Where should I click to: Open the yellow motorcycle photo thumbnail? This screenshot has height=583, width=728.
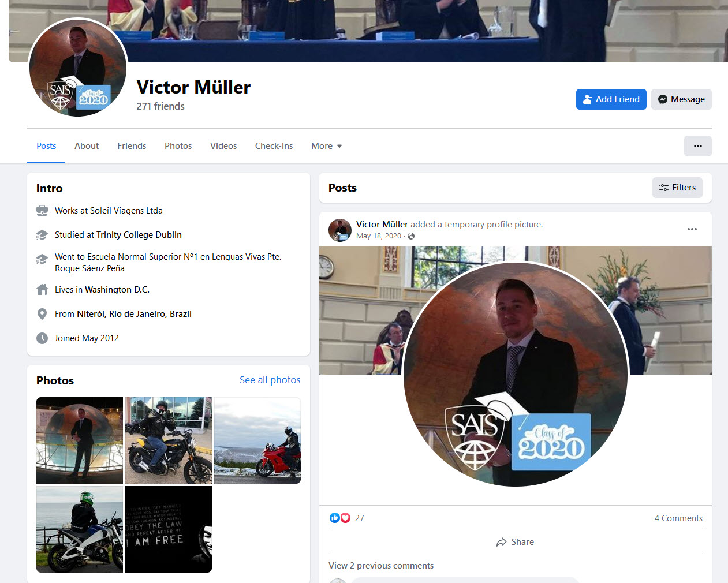coord(169,440)
